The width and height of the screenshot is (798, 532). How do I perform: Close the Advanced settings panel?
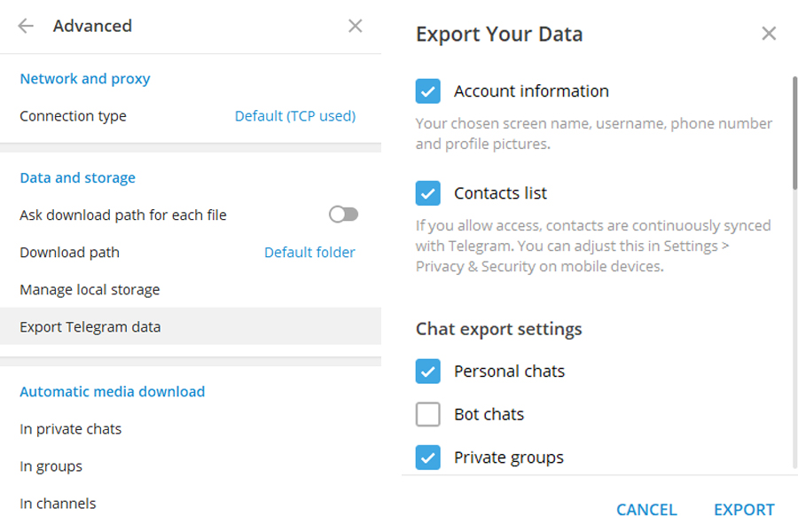pyautogui.click(x=356, y=26)
